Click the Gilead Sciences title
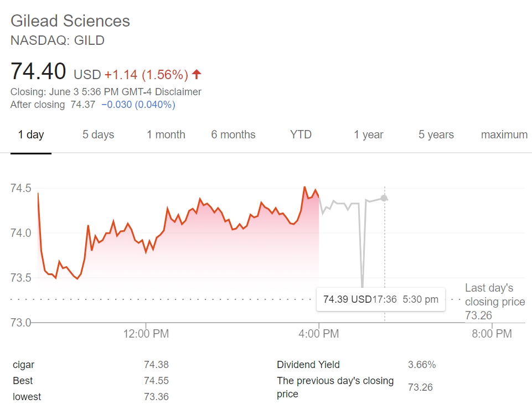The height and width of the screenshot is (404, 532). (x=70, y=21)
